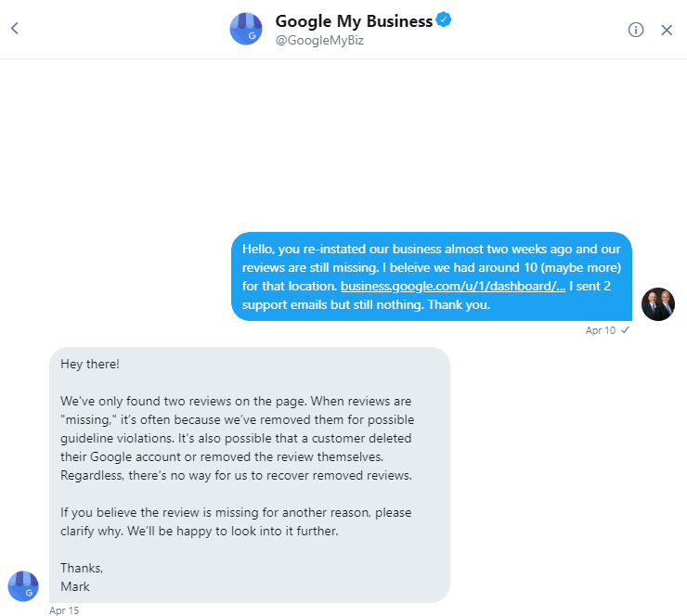Click the Apr 10 timestamp
The width and height of the screenshot is (687, 616).
[600, 330]
